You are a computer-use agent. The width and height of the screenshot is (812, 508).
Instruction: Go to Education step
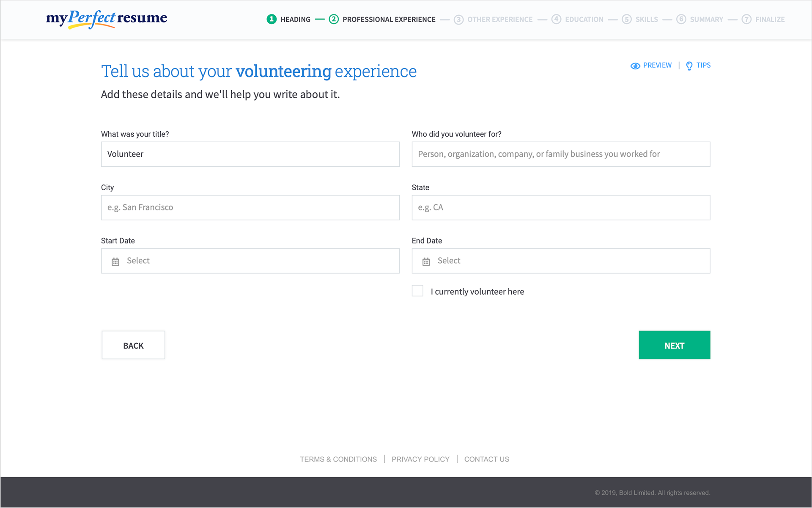(584, 19)
